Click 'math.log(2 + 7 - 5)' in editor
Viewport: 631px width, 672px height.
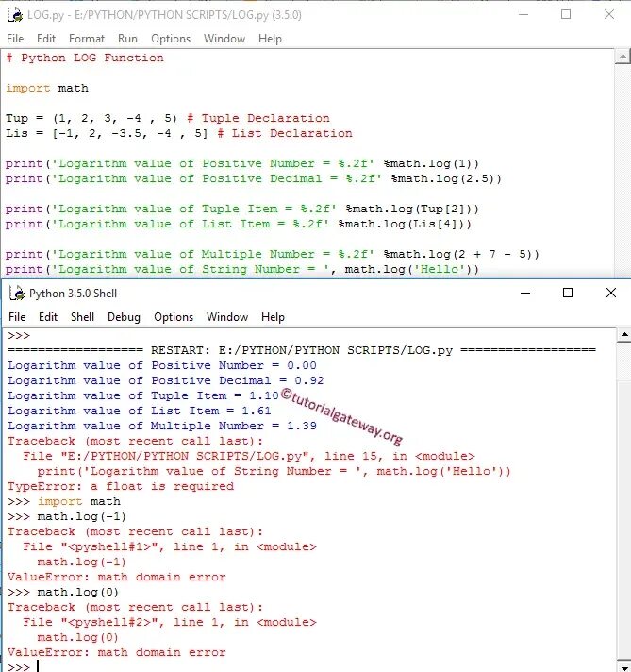point(461,254)
